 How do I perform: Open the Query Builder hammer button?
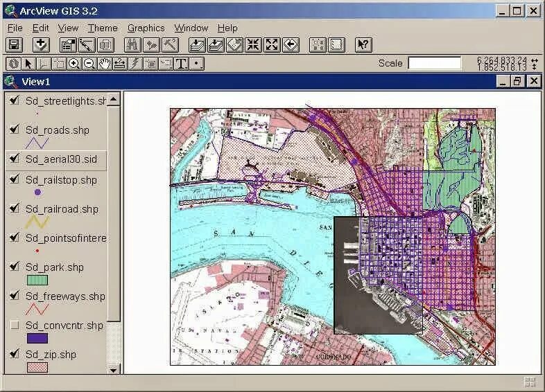170,45
